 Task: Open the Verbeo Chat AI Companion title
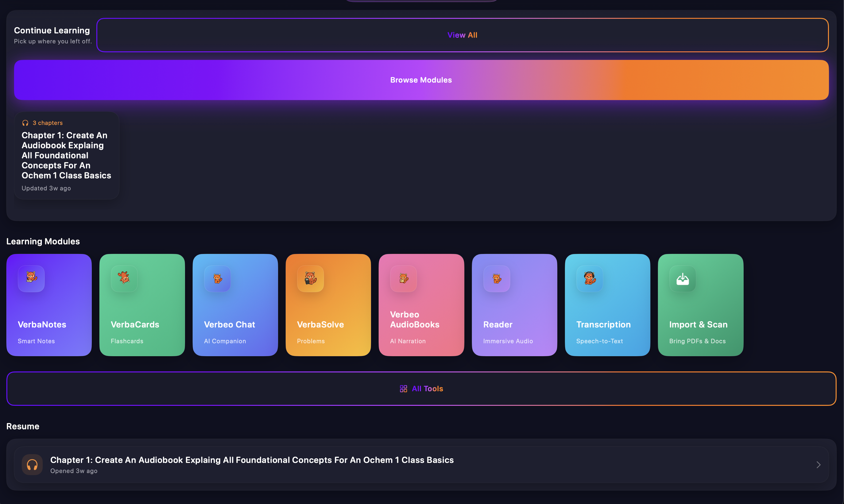(x=229, y=324)
